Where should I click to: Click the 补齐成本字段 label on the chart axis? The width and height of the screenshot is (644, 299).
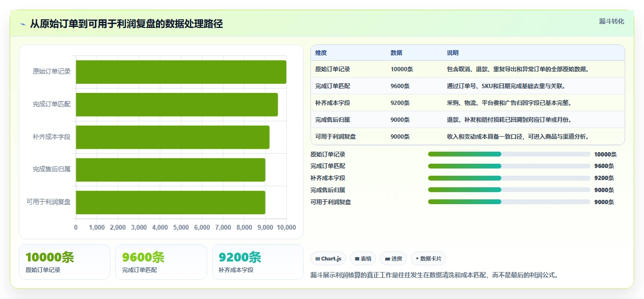pos(52,137)
